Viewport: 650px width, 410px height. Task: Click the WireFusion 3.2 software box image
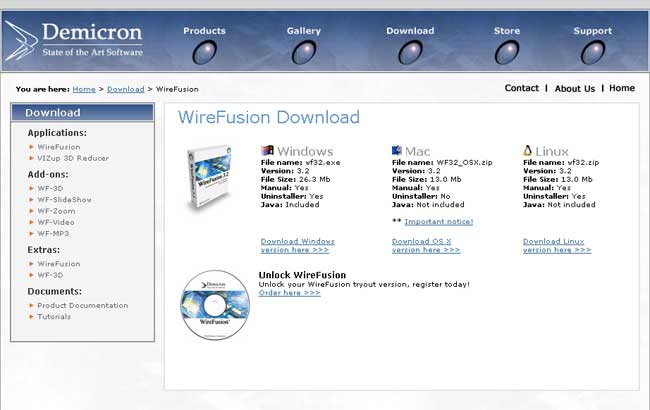point(210,178)
